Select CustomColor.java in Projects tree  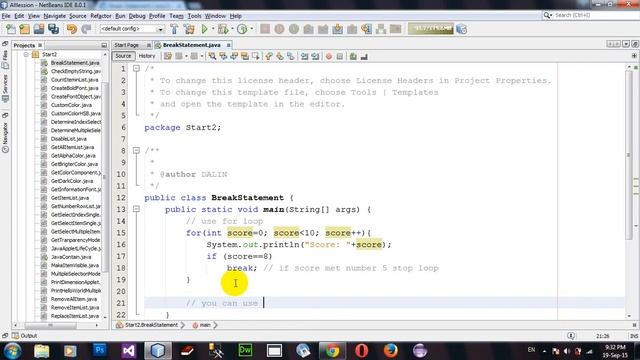point(71,105)
